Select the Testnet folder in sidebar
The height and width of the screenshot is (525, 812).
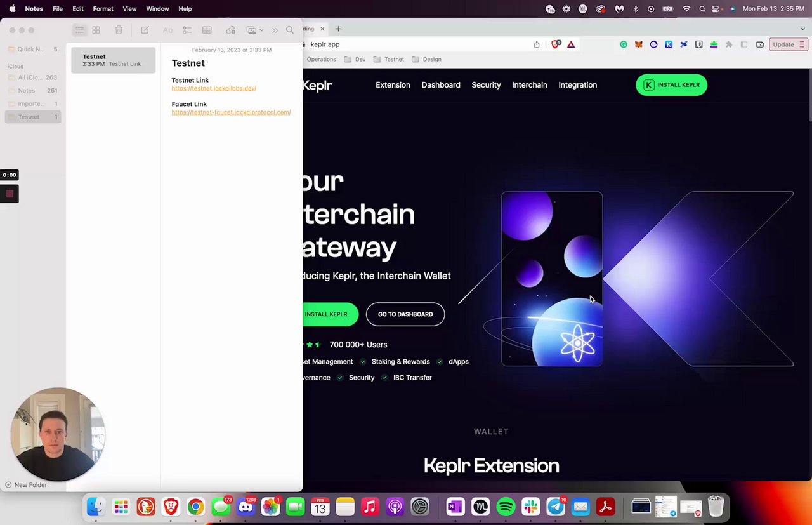click(x=32, y=117)
